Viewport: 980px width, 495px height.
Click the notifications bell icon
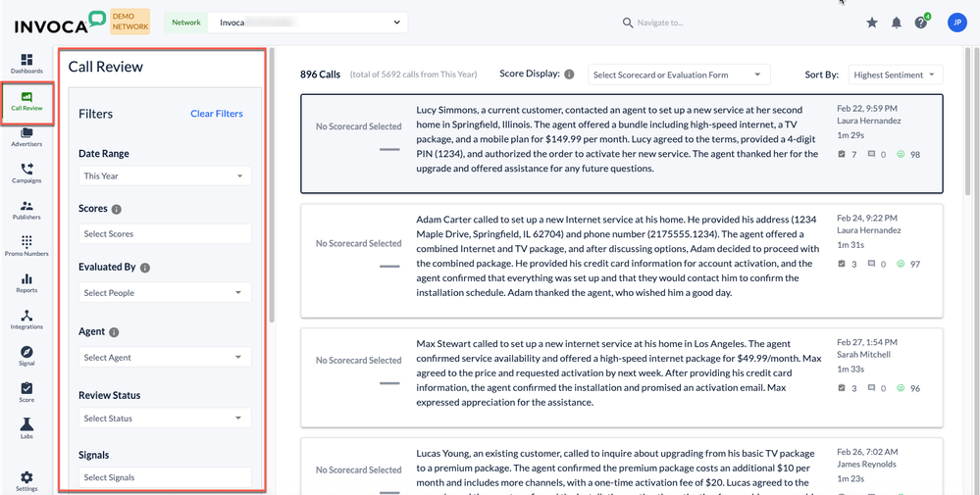click(896, 23)
